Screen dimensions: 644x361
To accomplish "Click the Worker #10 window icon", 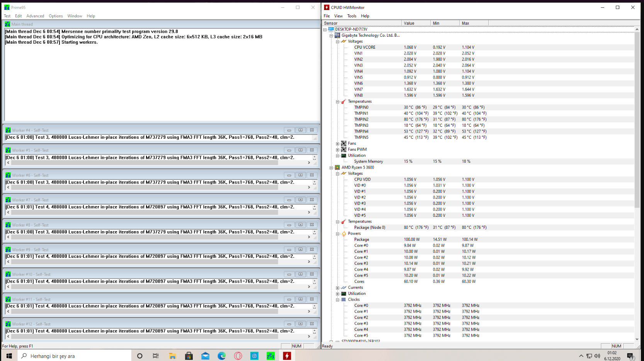I will pyautogui.click(x=8, y=274).
